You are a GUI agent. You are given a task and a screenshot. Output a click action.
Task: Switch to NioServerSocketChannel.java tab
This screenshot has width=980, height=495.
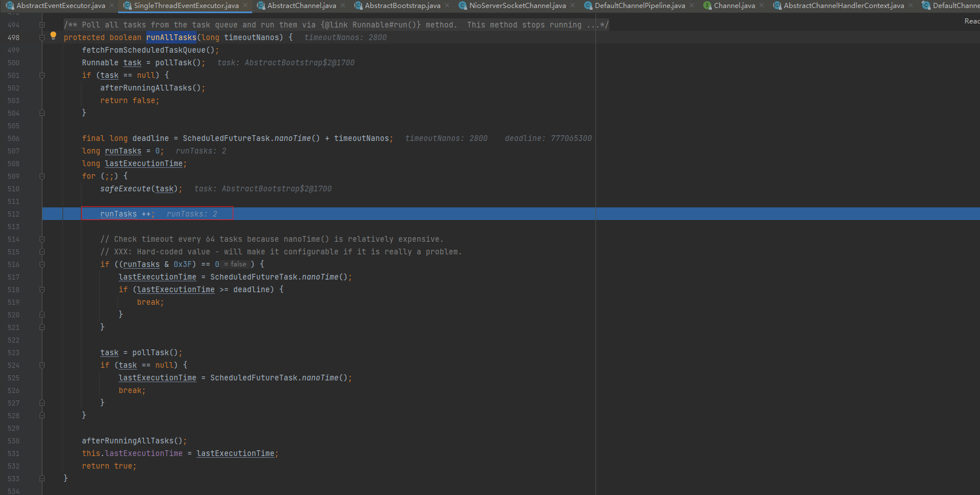click(518, 6)
